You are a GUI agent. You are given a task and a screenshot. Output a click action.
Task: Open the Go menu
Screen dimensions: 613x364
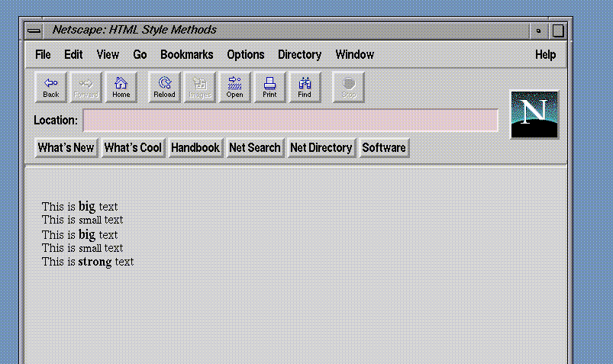pos(140,55)
